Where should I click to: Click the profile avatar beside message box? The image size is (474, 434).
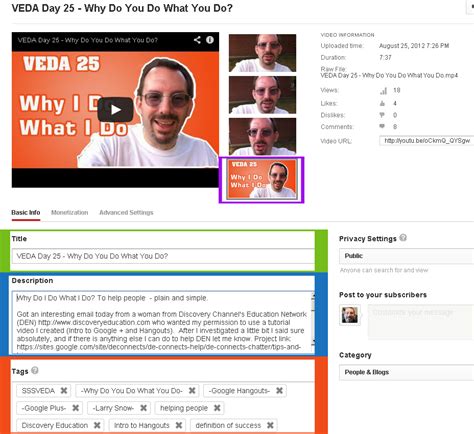pos(350,315)
